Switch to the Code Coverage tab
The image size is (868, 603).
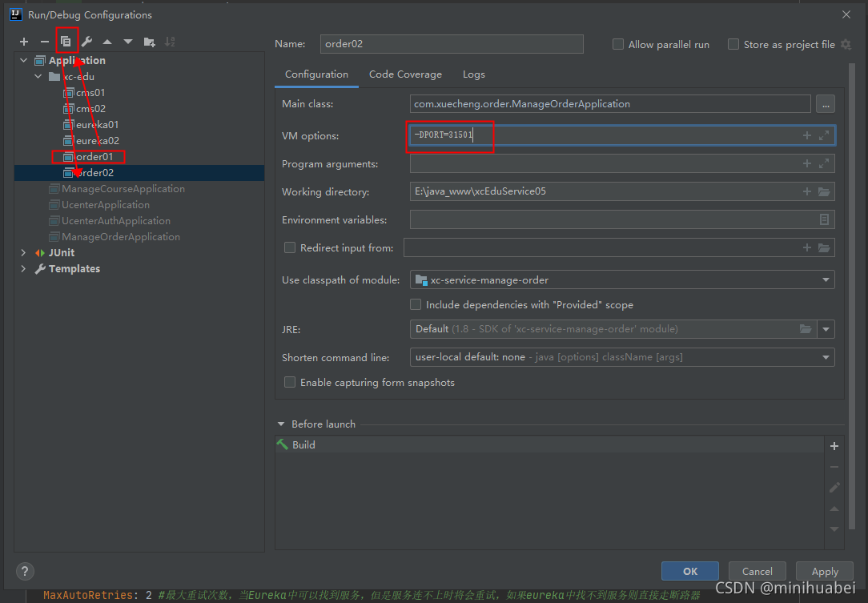[x=405, y=74]
